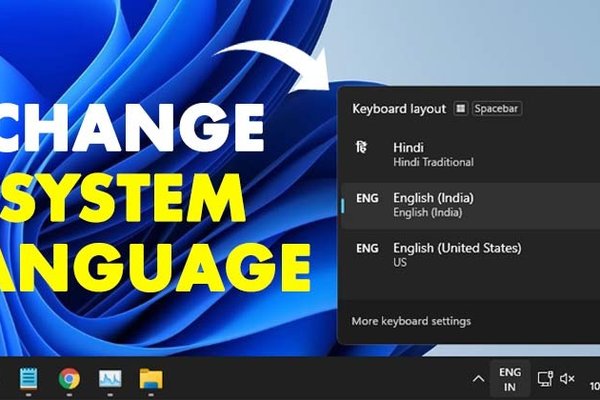Select the Hindi Traditional keyboard layout
This screenshot has width=600, height=400.
(470, 155)
